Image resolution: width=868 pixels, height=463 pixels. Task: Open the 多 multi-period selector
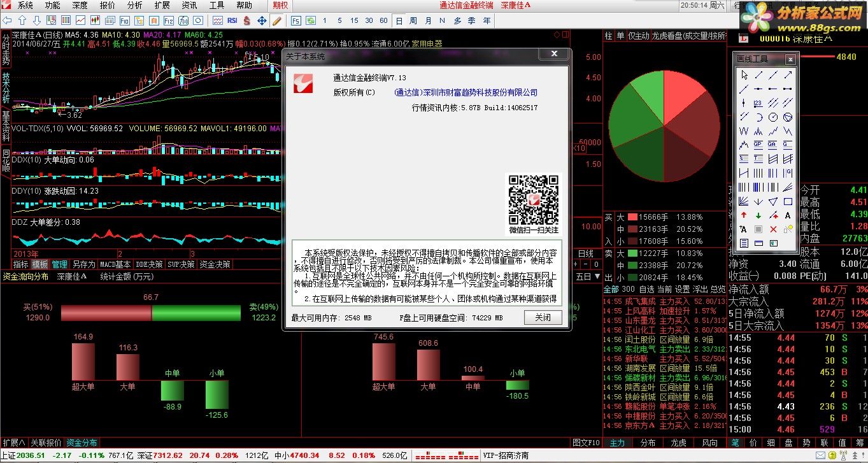click(457, 20)
